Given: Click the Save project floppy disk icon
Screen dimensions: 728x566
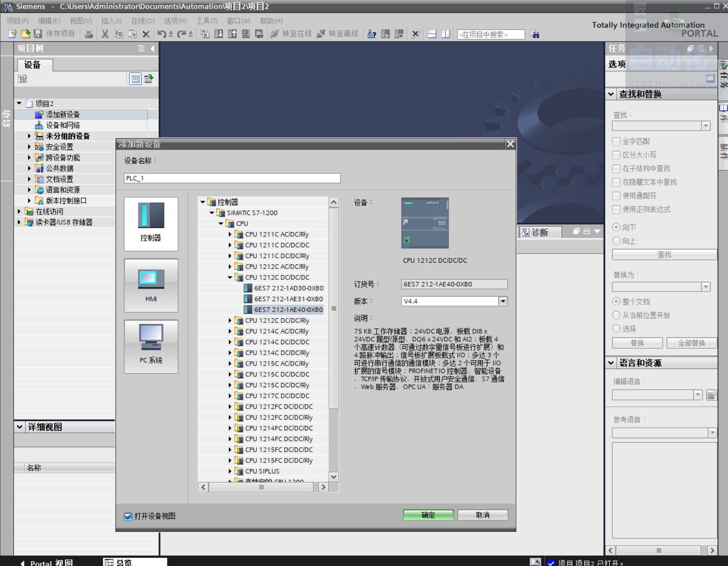Looking at the screenshot, I should (x=38, y=34).
